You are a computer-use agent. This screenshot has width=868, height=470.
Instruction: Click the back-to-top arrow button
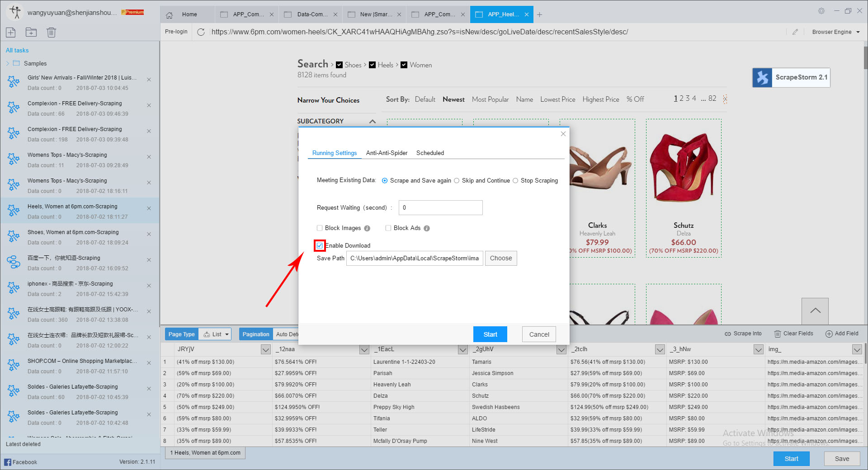(x=815, y=311)
